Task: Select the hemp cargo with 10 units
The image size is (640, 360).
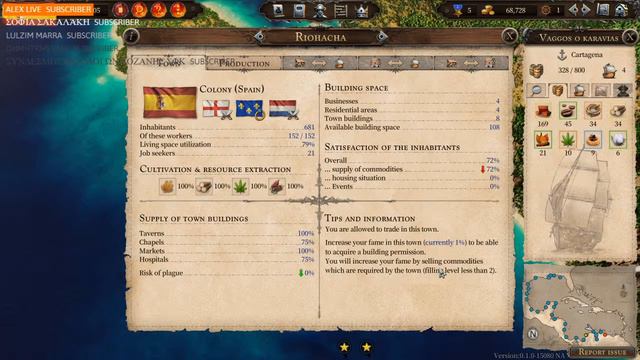Action: pos(568,140)
